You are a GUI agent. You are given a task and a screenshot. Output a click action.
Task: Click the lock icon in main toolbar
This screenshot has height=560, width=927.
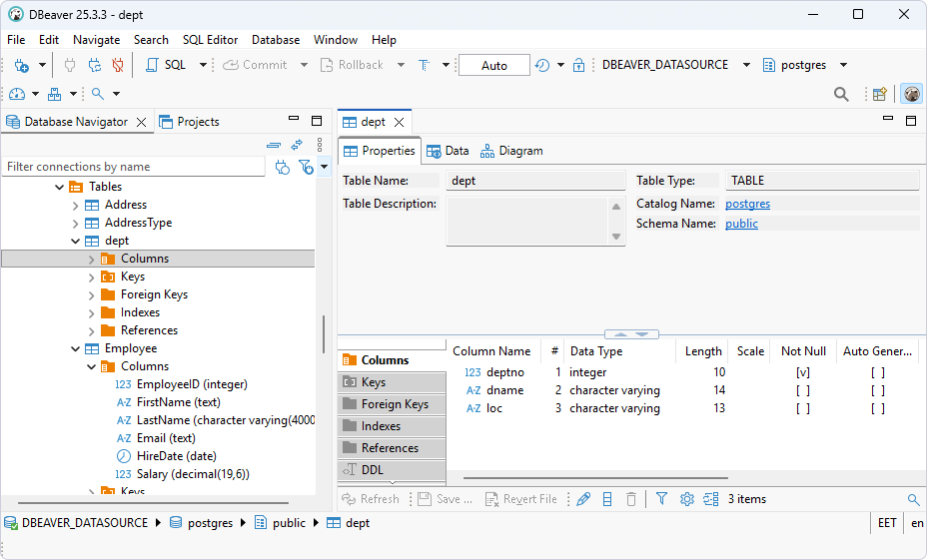578,65
